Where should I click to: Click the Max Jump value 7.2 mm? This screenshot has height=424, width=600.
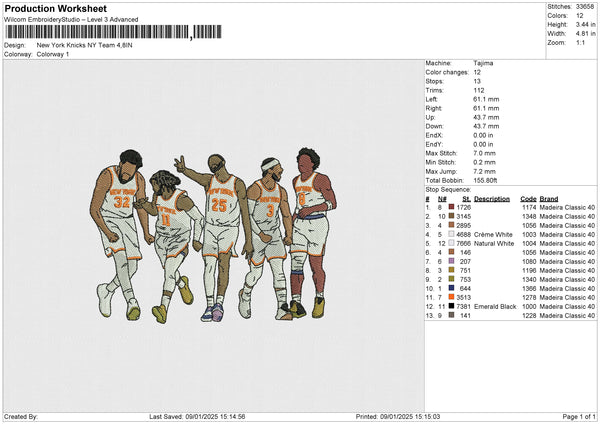[484, 171]
